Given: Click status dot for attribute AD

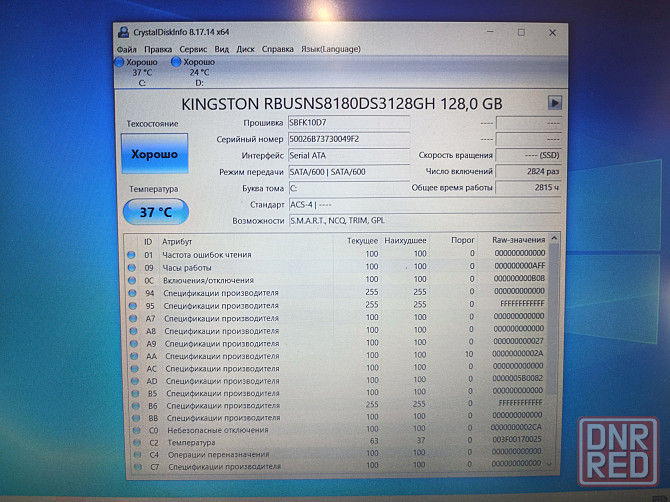Looking at the screenshot, I should click(x=135, y=381).
